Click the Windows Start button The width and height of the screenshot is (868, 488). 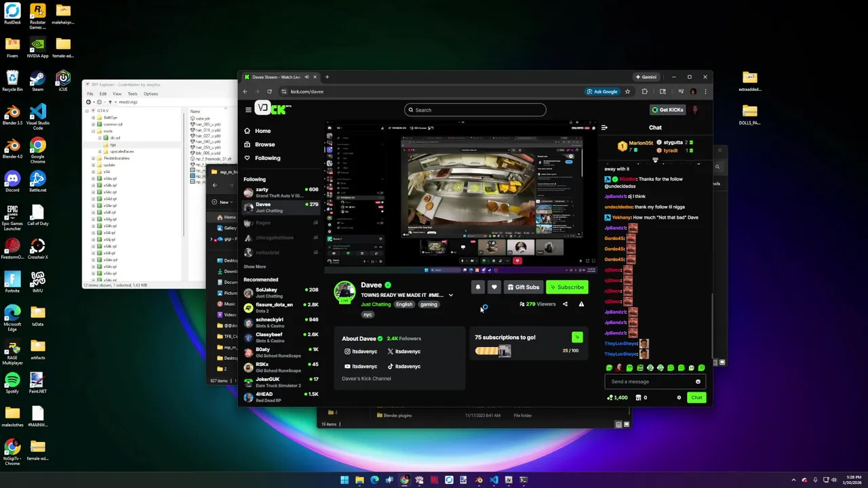tap(344, 480)
